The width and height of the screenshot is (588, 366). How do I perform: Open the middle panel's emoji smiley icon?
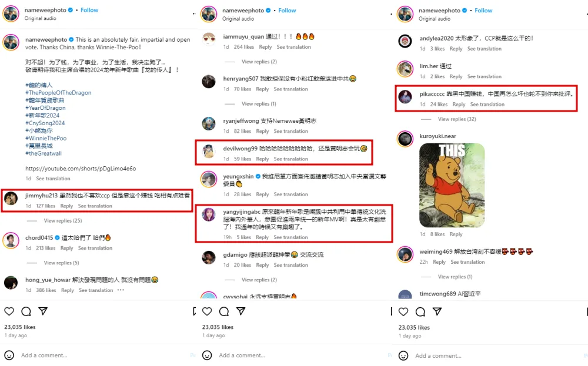point(207,355)
